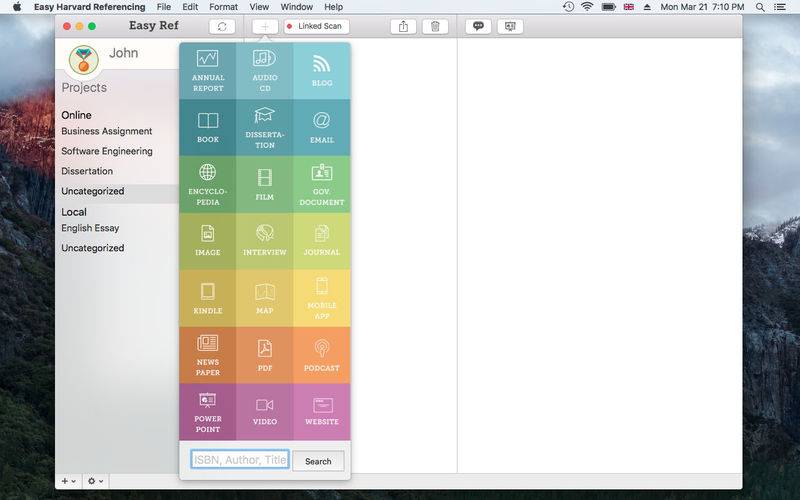
Task: Open the Software Engineering project
Action: point(107,151)
